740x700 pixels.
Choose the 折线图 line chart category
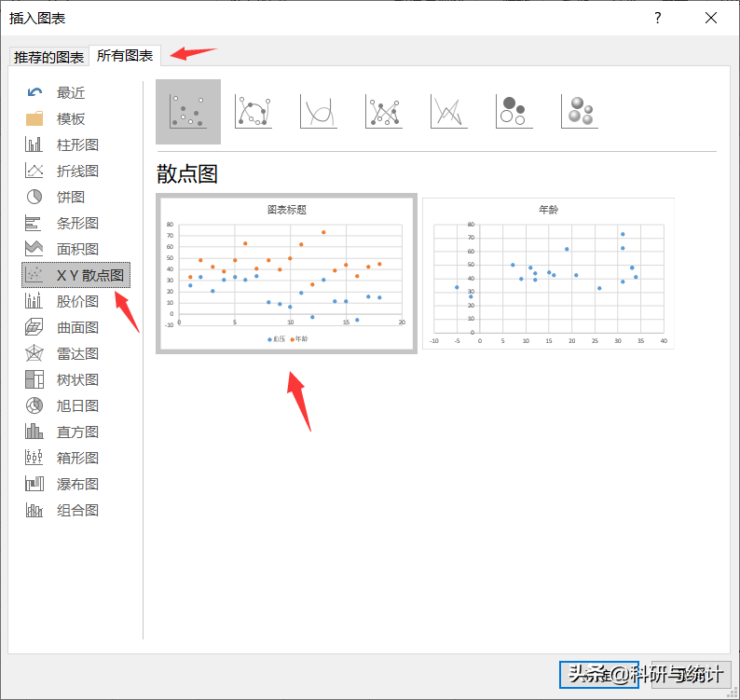point(76,171)
